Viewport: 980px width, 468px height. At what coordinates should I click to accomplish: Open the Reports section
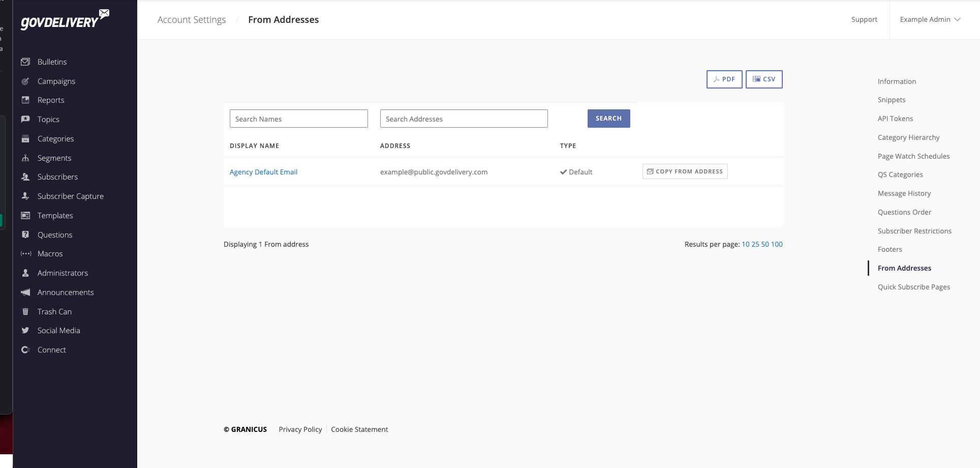[x=50, y=100]
